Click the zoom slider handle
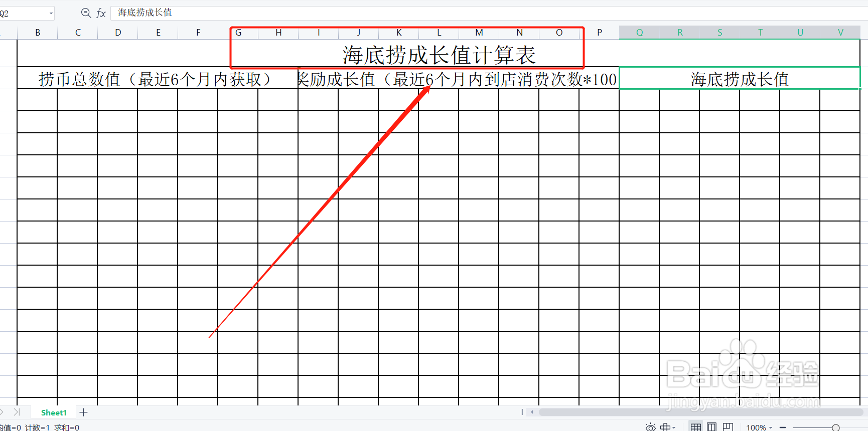This screenshot has width=868, height=431. 835,427
